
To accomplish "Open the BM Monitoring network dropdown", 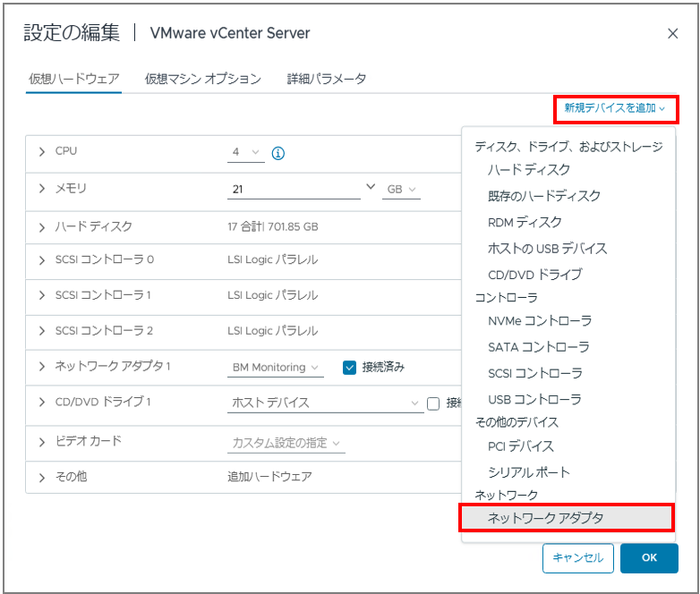I will (276, 368).
